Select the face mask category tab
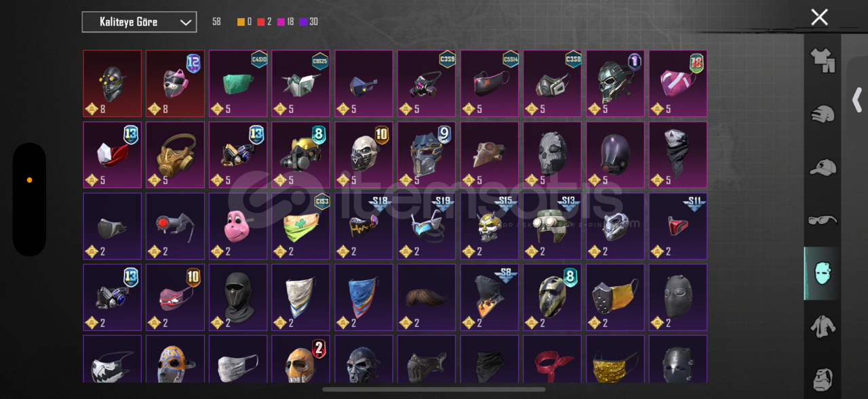Image resolution: width=868 pixels, height=399 pixels. click(822, 273)
